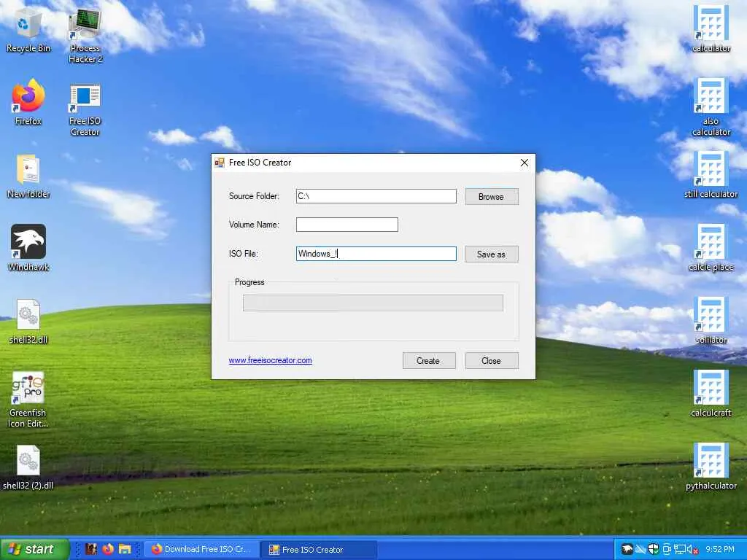Select the 'calculator' desktop shortcut

point(711,28)
